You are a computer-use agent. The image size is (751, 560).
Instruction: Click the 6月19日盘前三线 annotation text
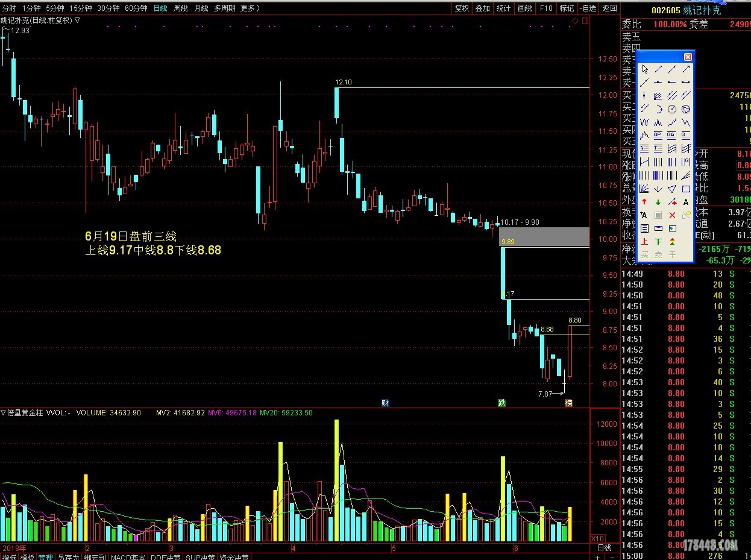pos(131,237)
